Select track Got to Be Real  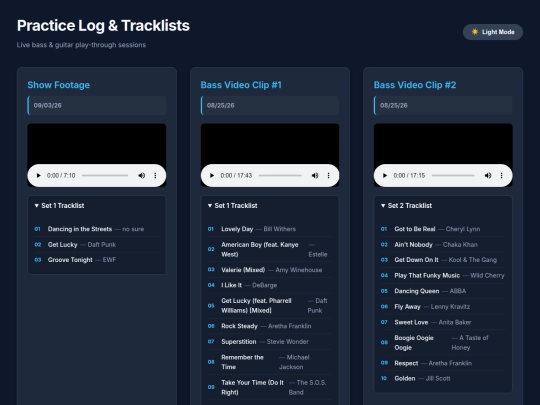click(x=443, y=229)
